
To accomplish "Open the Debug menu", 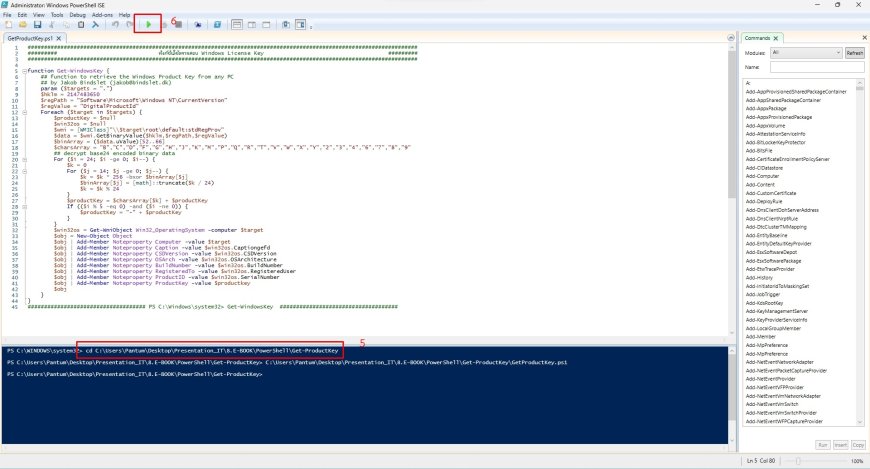I will pyautogui.click(x=78, y=15).
